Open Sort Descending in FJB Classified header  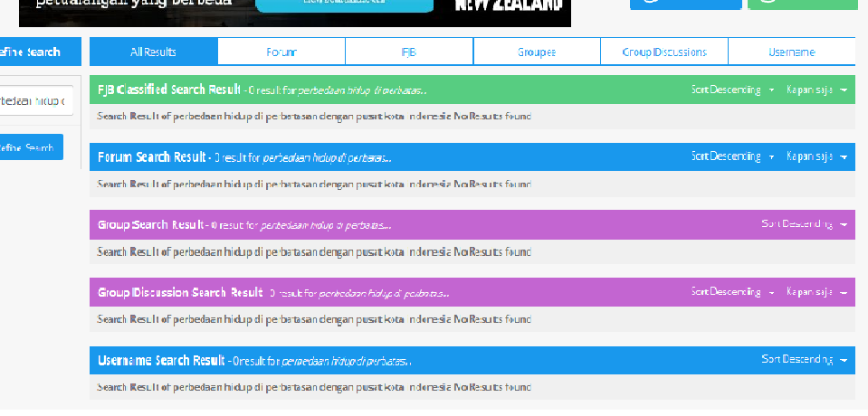point(732,90)
